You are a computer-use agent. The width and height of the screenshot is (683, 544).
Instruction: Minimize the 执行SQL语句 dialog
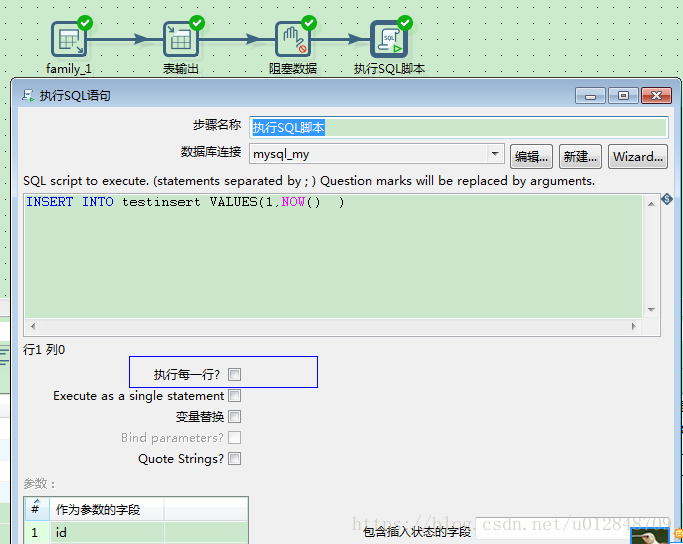tap(590, 95)
